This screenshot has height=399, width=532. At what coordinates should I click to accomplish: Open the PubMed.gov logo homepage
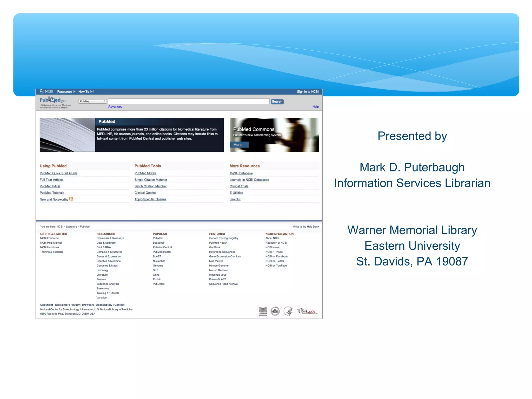(x=53, y=100)
